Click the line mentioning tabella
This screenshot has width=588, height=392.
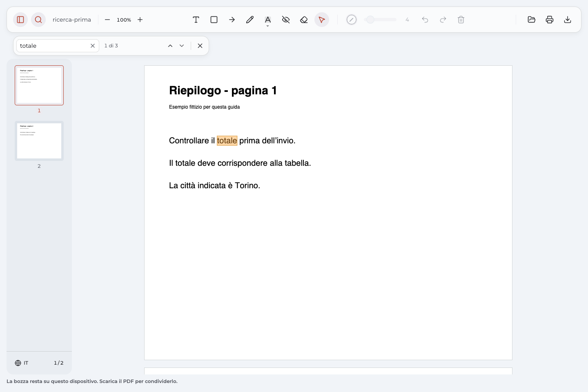click(x=240, y=163)
